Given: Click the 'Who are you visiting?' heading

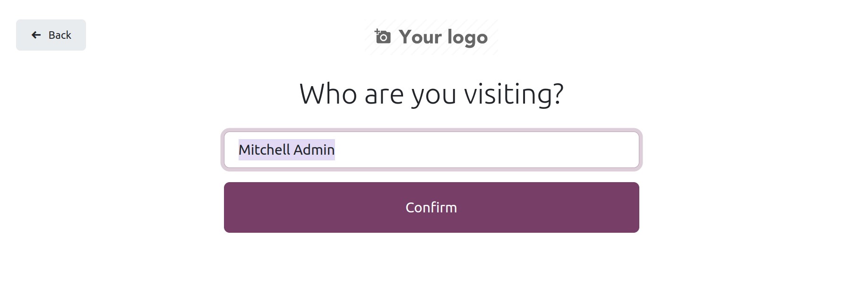Looking at the screenshot, I should (x=431, y=94).
